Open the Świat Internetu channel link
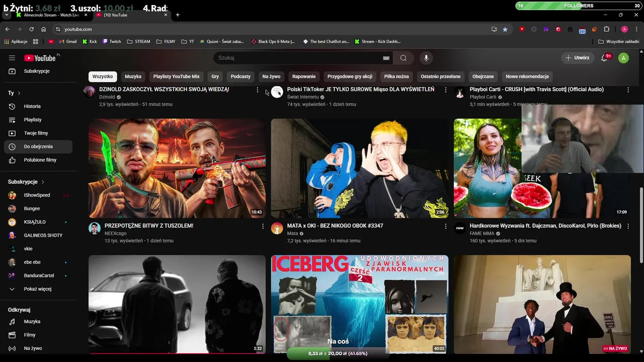This screenshot has width=644, height=362. point(303,97)
